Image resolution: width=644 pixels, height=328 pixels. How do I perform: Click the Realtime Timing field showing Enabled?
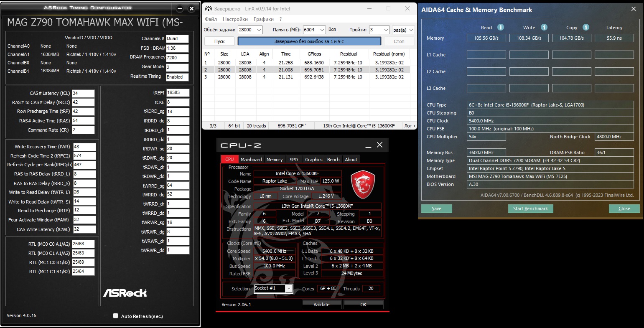point(177,77)
